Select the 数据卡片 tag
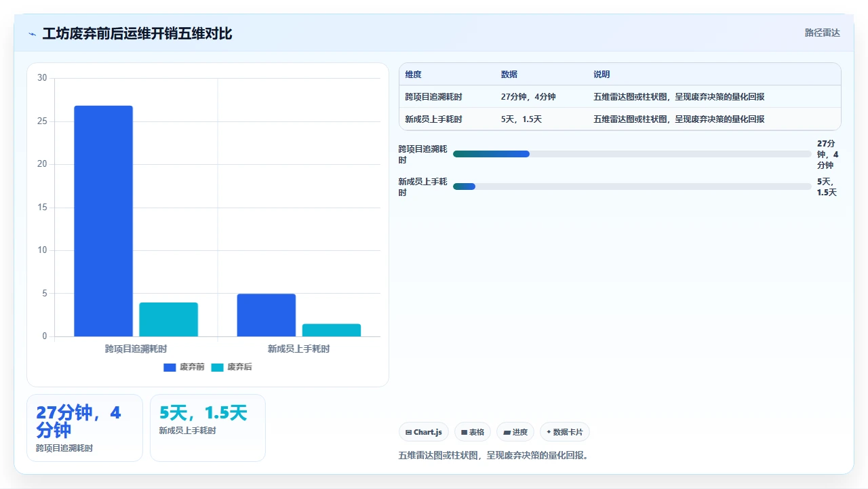 point(565,432)
